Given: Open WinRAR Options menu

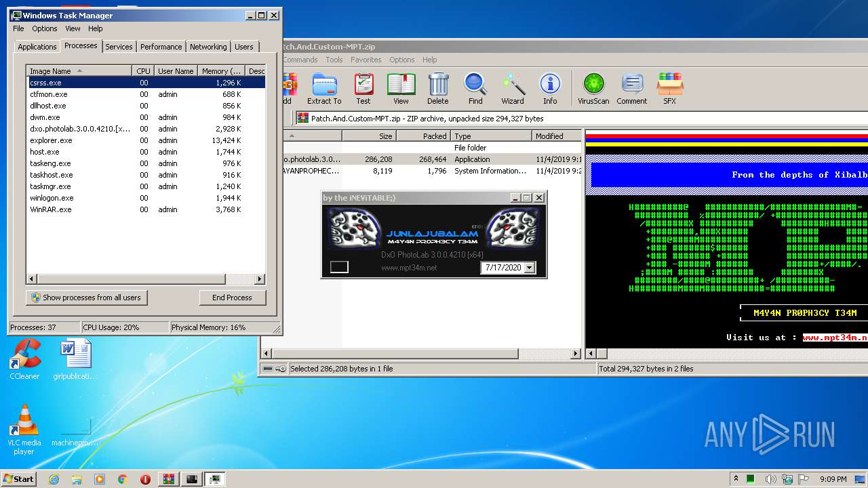Looking at the screenshot, I should [x=401, y=60].
